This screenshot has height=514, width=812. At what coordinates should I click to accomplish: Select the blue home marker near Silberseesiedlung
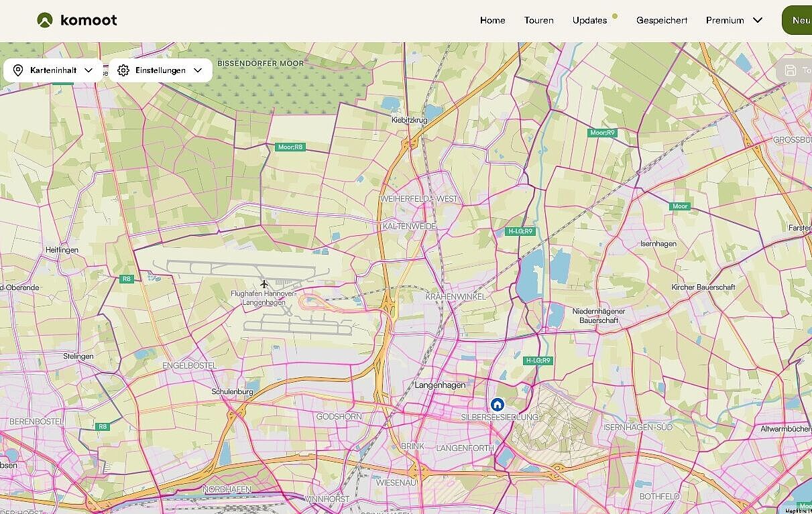(497, 404)
